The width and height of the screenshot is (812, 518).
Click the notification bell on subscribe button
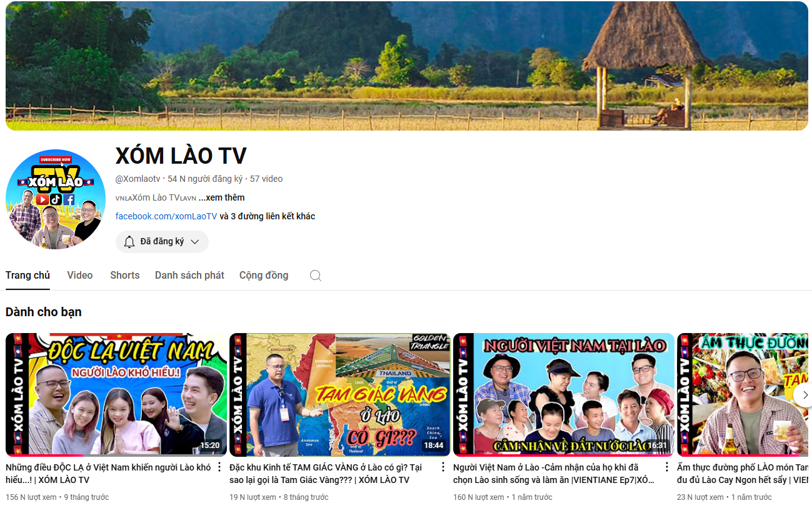pyautogui.click(x=129, y=242)
